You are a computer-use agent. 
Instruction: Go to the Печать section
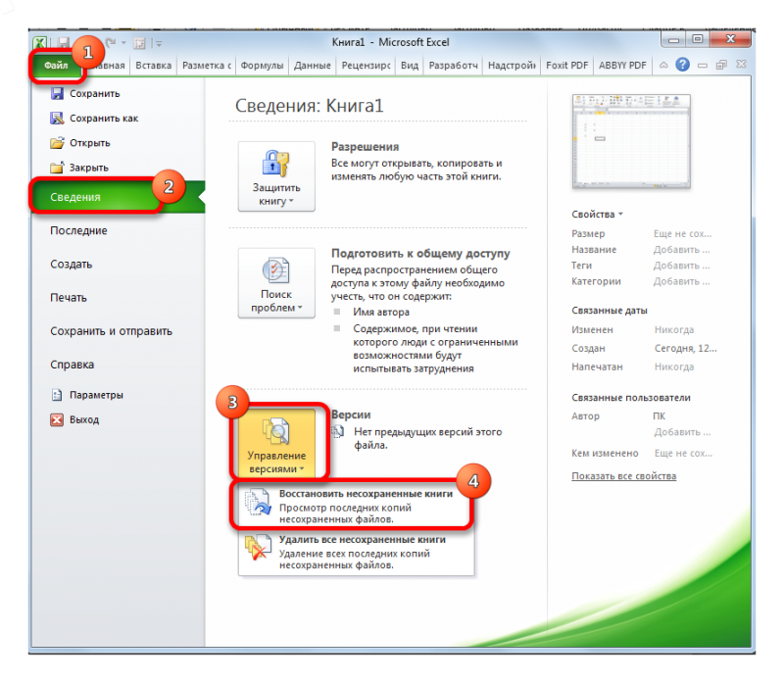69,298
